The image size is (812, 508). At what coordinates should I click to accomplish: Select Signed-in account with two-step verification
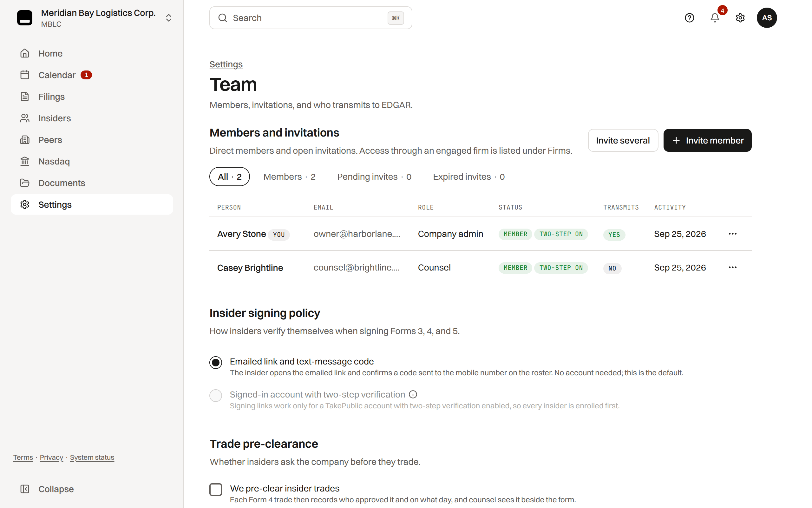(x=216, y=396)
